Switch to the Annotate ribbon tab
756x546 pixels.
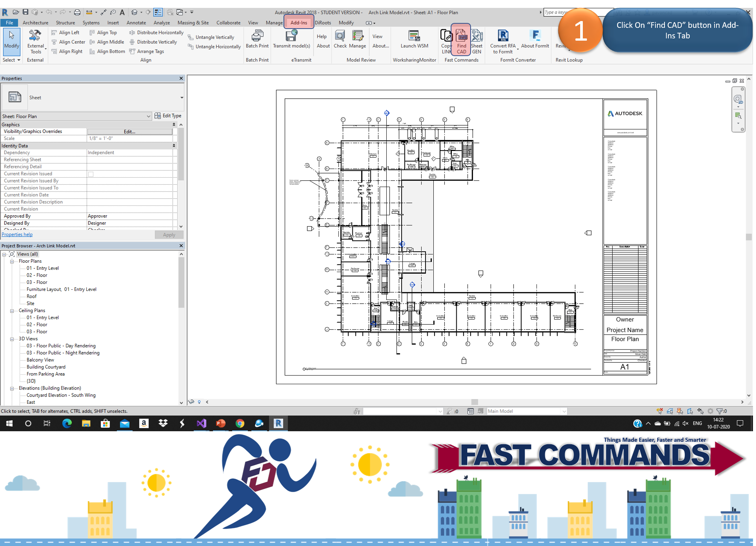(x=136, y=23)
